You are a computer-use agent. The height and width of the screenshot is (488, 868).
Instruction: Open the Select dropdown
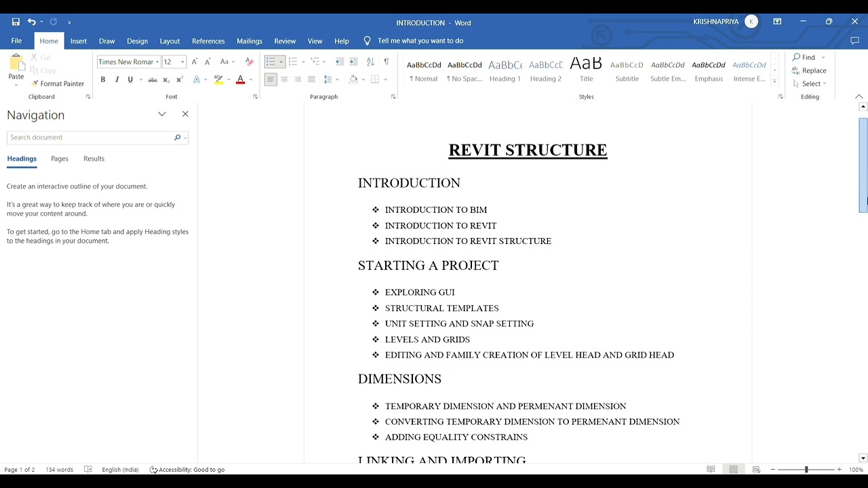(x=809, y=83)
